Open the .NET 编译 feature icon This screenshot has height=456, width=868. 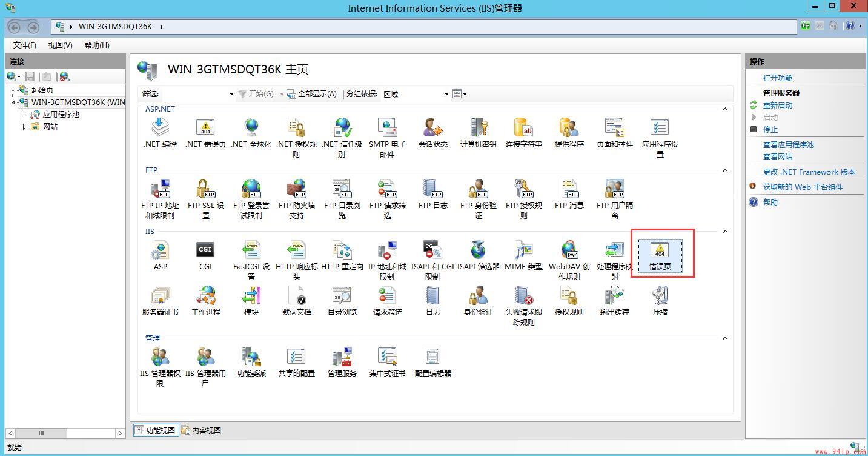point(160,133)
